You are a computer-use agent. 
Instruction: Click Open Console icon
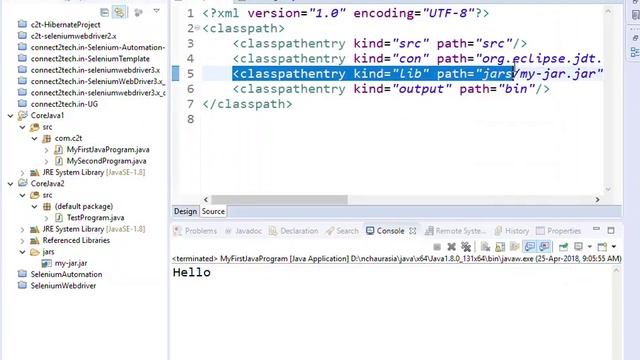click(602, 247)
